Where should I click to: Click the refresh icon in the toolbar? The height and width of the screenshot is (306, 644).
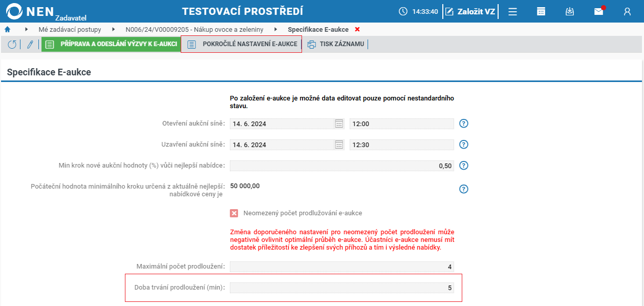12,44
